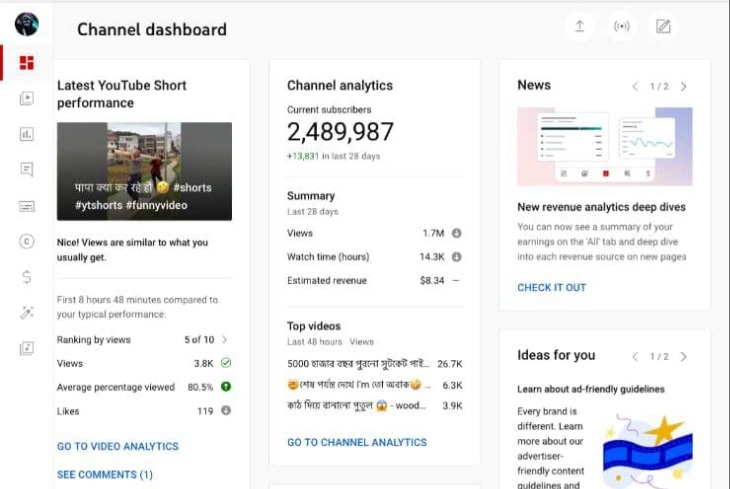Open top video with 6.3K views
The image size is (730, 489).
(x=375, y=385)
